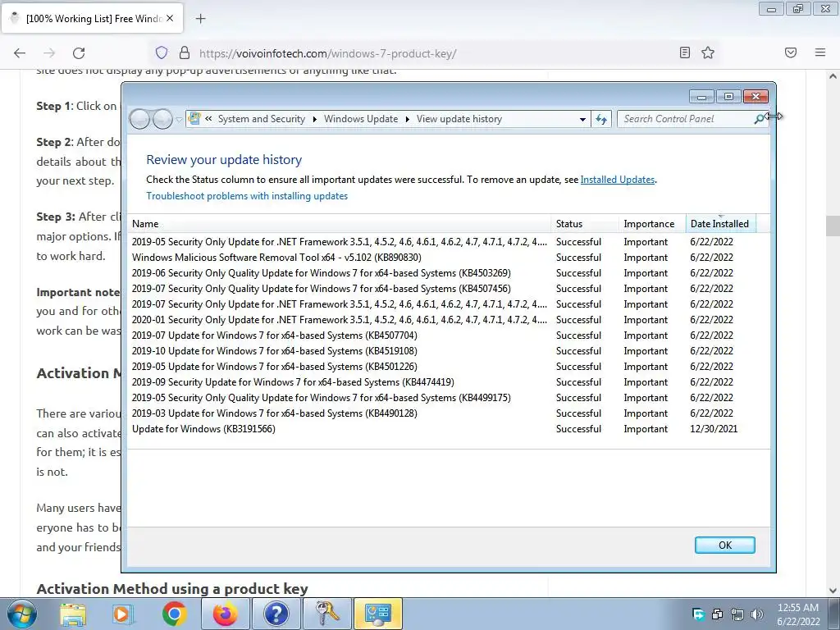Screen dimensions: 840x630
Task: Show hidden breadcrumb levels chevron
Action: coord(208,119)
